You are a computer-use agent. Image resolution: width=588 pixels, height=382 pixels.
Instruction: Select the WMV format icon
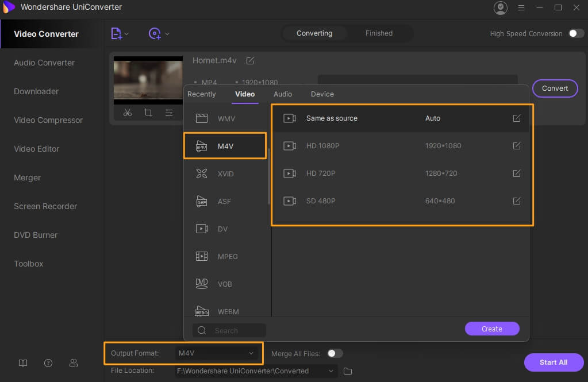tap(202, 118)
